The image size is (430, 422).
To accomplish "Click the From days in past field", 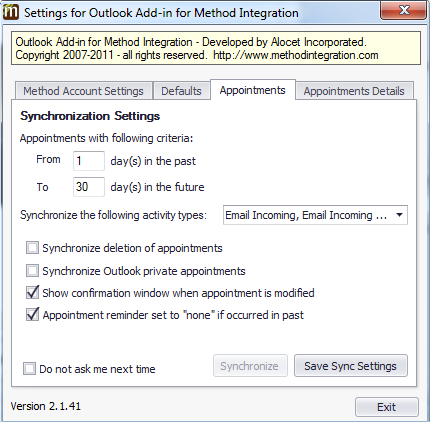I will tap(89, 161).
